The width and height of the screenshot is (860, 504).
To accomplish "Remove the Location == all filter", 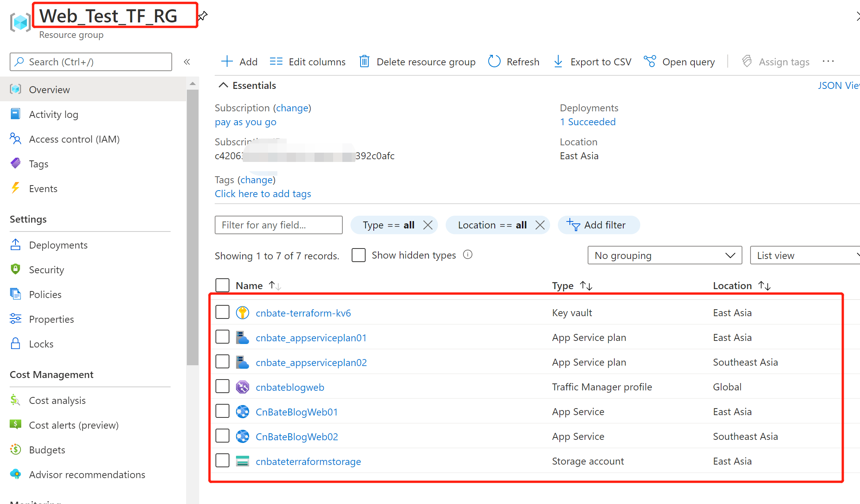I will tap(540, 225).
